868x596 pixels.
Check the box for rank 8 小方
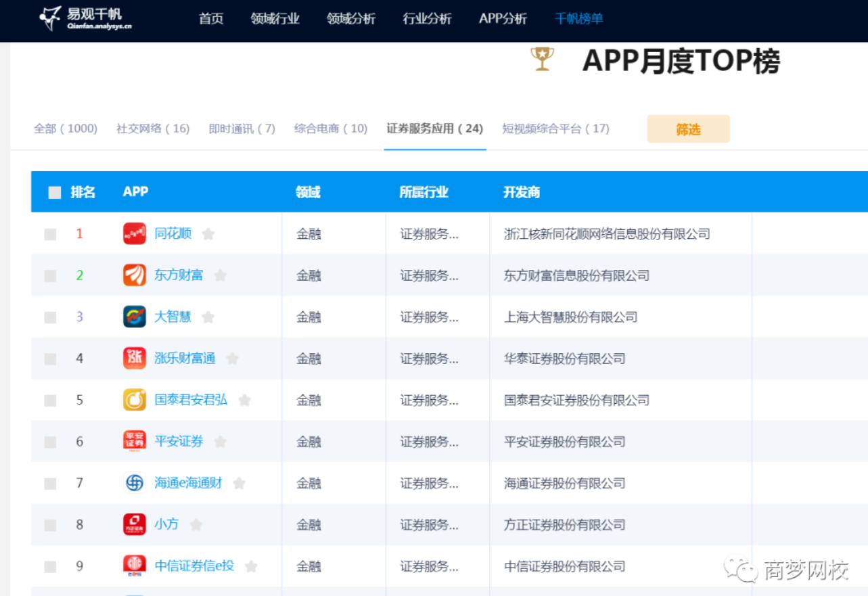(x=50, y=526)
